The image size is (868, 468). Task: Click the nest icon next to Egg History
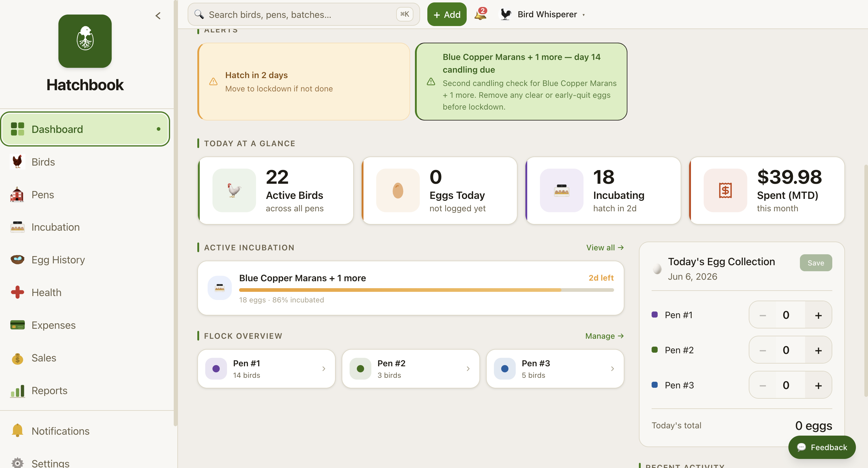[x=17, y=259]
